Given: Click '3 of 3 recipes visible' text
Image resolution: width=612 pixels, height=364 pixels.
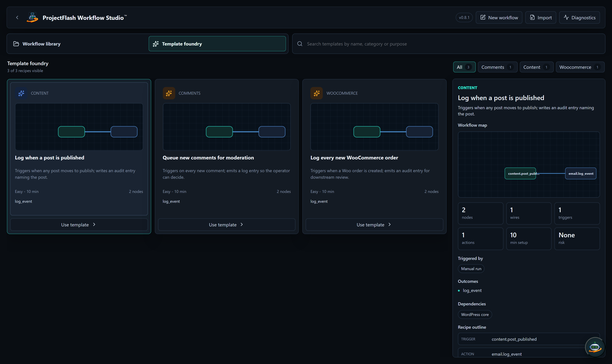Looking at the screenshot, I should (25, 71).
